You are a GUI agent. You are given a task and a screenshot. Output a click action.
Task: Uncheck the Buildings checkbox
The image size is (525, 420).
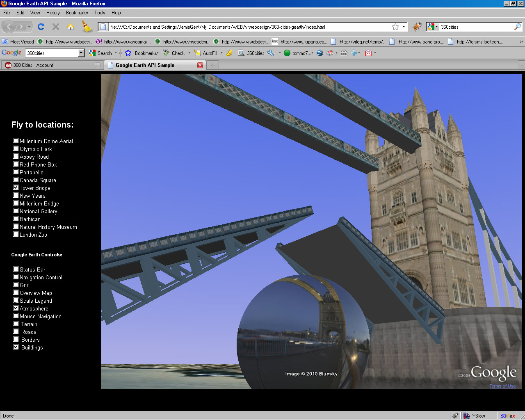(x=16, y=347)
